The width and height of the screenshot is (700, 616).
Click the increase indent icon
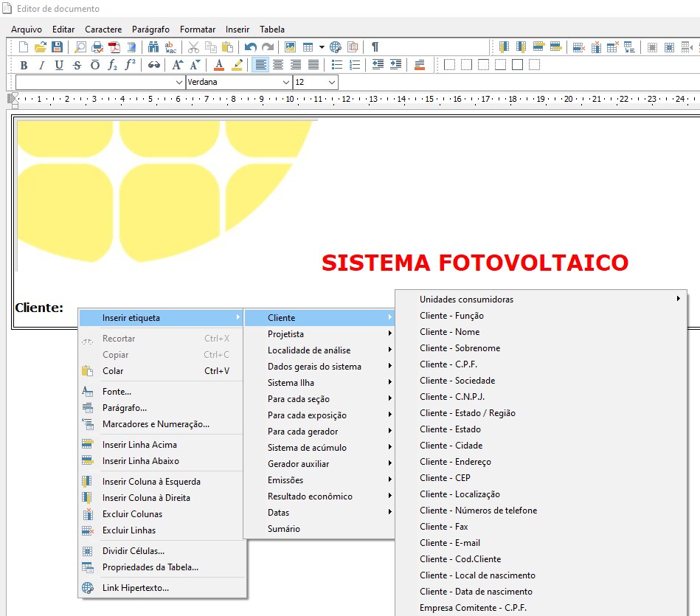click(395, 65)
